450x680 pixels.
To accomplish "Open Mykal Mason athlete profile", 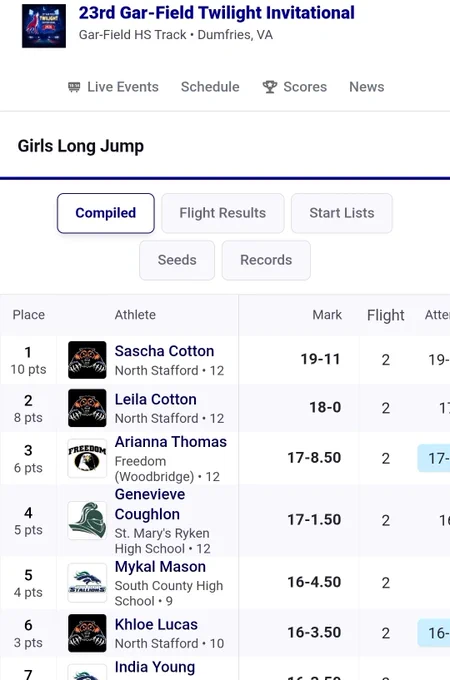I will point(160,567).
